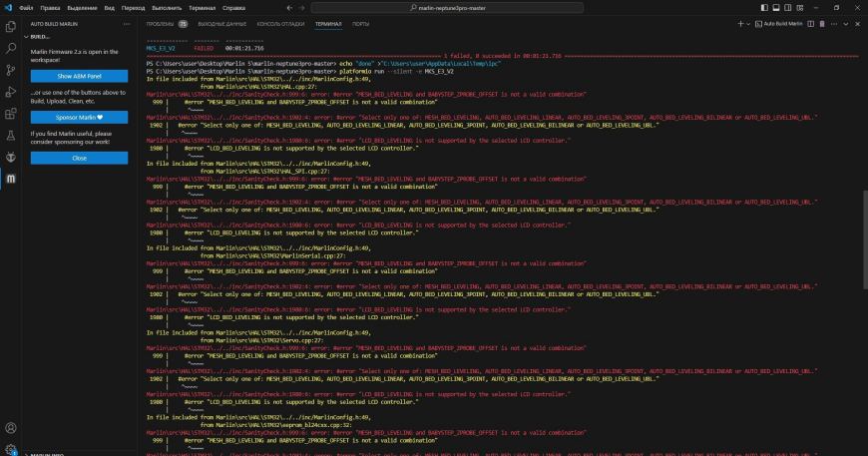This screenshot has width=868, height=456.
Task: Click the terminal vertical scrollbar
Action: (x=865, y=239)
